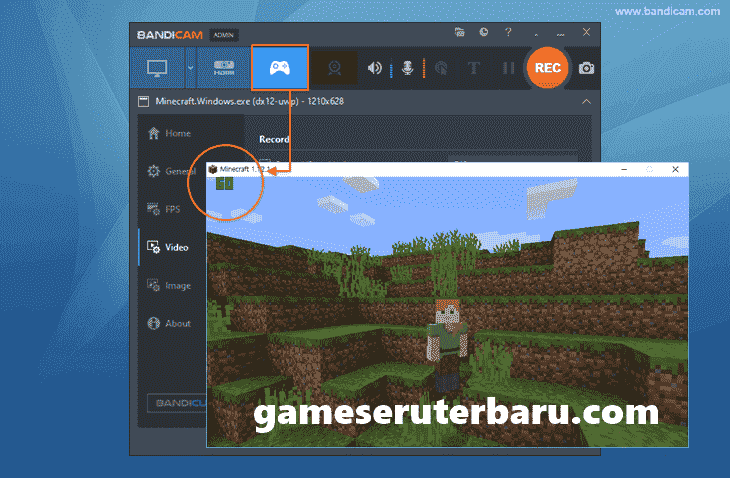Screen dimensions: 730x478
Task: Toggle webcam overlay icon
Action: pyautogui.click(x=334, y=68)
